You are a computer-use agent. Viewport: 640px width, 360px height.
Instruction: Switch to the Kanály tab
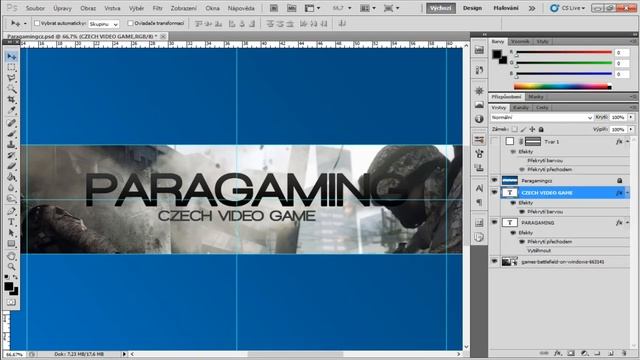[521, 107]
